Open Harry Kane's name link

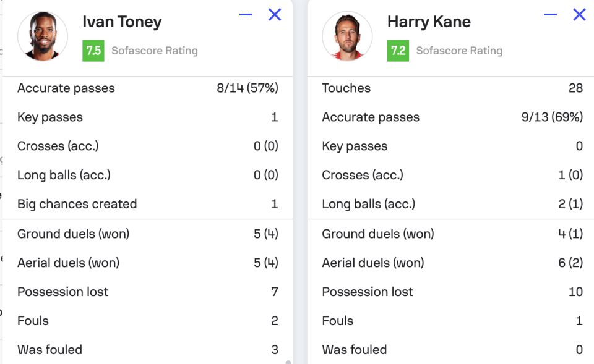tap(429, 22)
